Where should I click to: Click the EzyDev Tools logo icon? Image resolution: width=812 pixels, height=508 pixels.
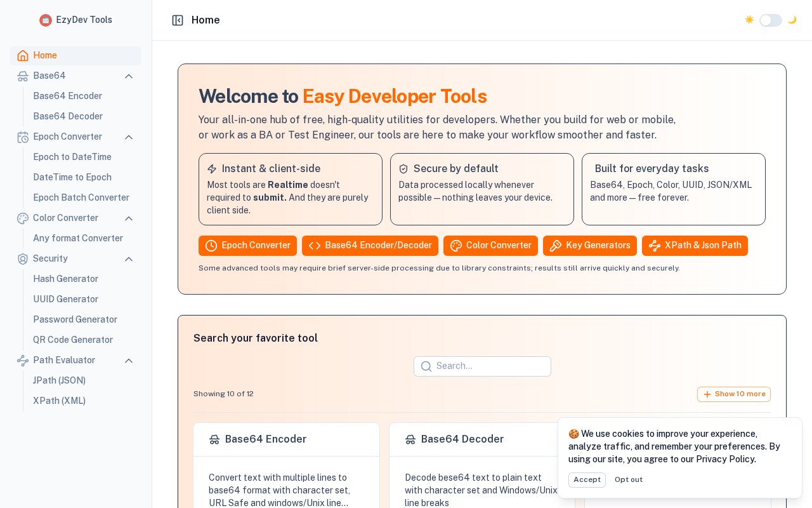tap(46, 20)
